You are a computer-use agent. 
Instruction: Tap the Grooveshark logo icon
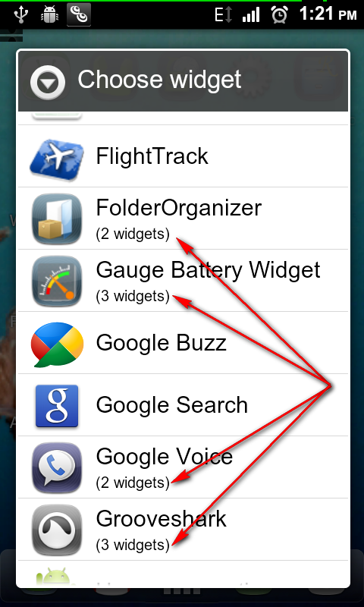57,530
